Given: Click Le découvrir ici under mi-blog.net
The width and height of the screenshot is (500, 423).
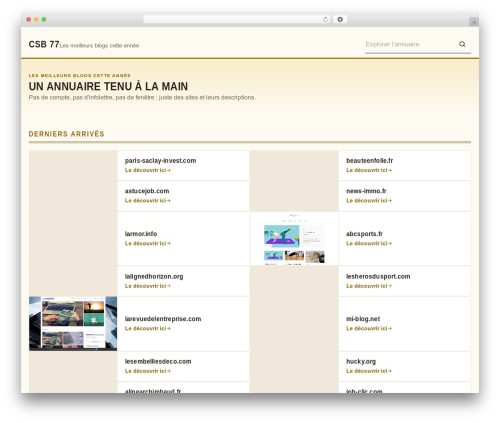Looking at the screenshot, I should (369, 328).
